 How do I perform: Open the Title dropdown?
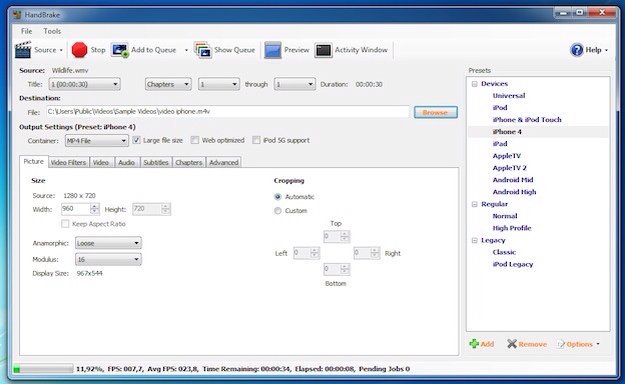point(84,84)
